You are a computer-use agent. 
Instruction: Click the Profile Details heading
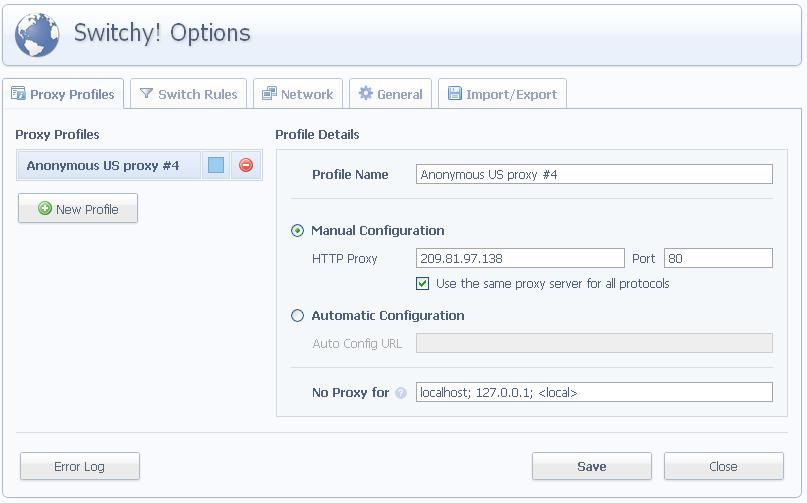click(317, 135)
